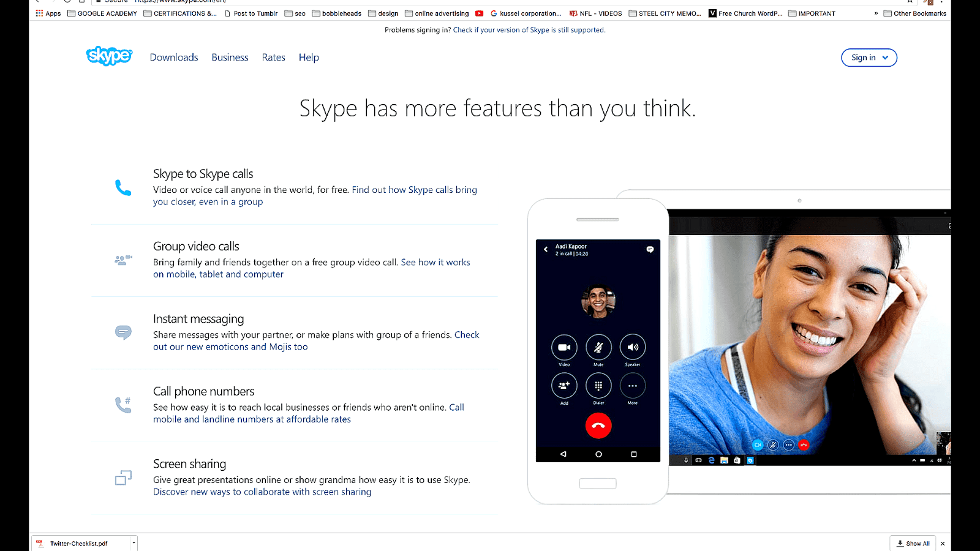Toggle the Speaker button on the phone call screen
The height and width of the screenshot is (551, 980).
tap(633, 347)
